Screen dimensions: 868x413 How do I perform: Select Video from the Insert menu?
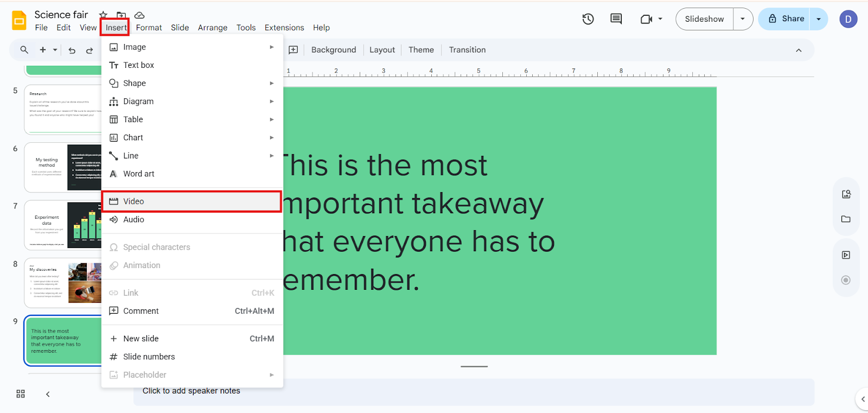click(192, 201)
